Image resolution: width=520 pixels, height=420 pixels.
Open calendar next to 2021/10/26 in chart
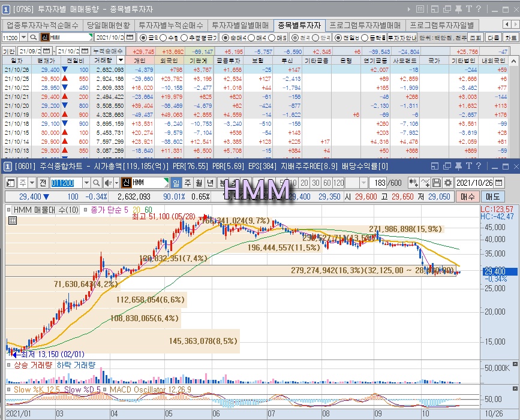[498, 183]
